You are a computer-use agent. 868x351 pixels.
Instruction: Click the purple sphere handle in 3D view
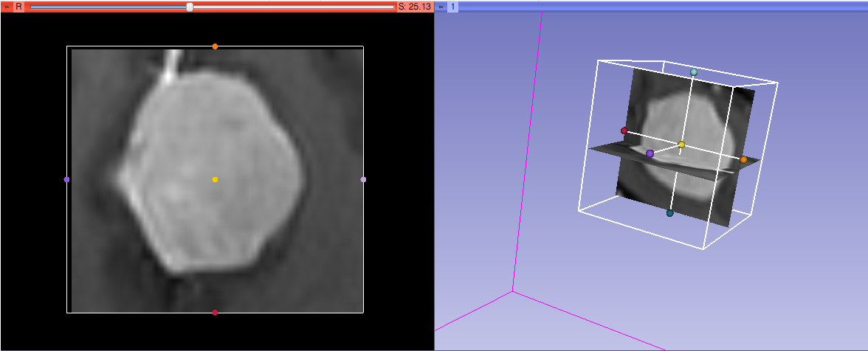(x=650, y=153)
